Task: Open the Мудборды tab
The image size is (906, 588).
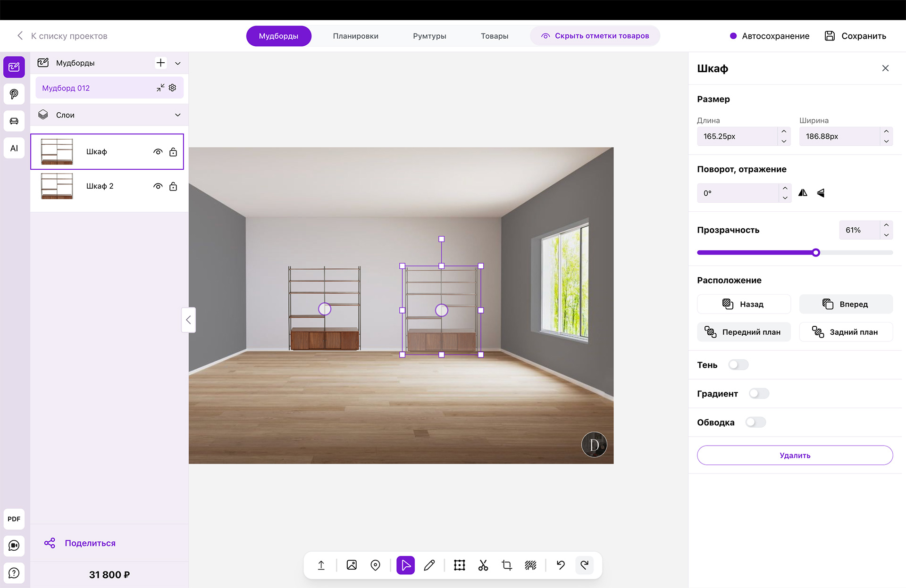Action: pyautogui.click(x=278, y=36)
